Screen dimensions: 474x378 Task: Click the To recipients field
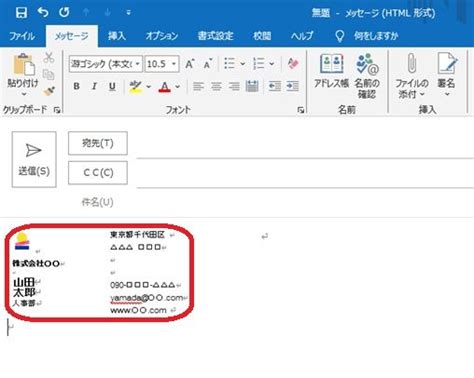305,145
